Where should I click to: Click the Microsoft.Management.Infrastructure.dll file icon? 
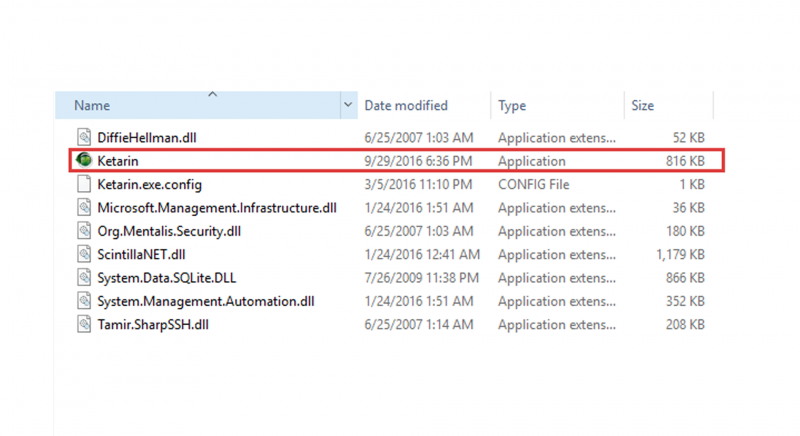pos(85,208)
